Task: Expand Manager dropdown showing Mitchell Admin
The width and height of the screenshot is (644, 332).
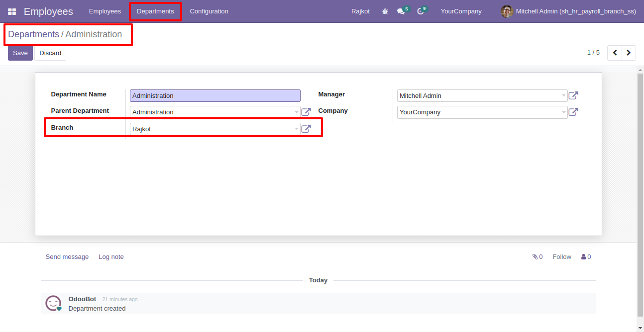Action: pyautogui.click(x=564, y=95)
